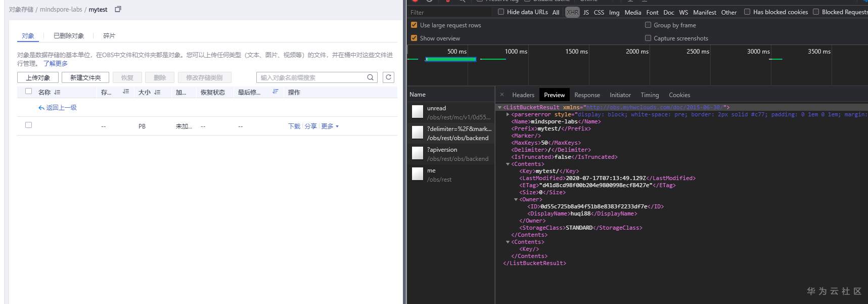Click the 上传对象 button
This screenshot has width=868, height=304.
tap(38, 77)
